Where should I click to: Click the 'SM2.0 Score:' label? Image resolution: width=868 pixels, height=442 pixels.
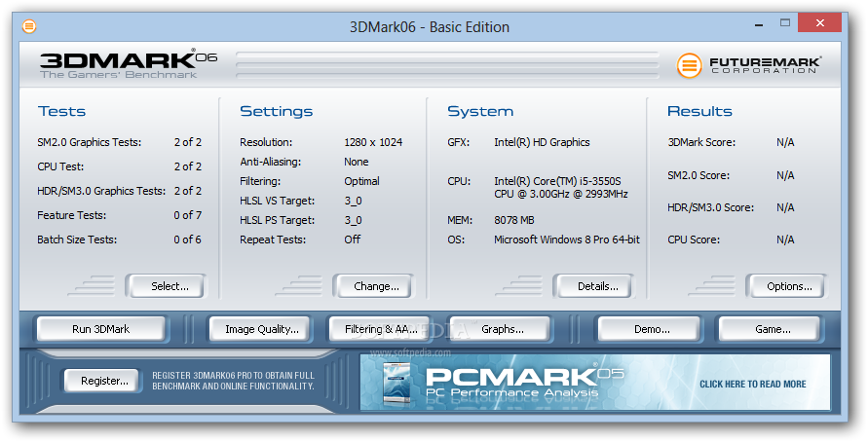(698, 175)
